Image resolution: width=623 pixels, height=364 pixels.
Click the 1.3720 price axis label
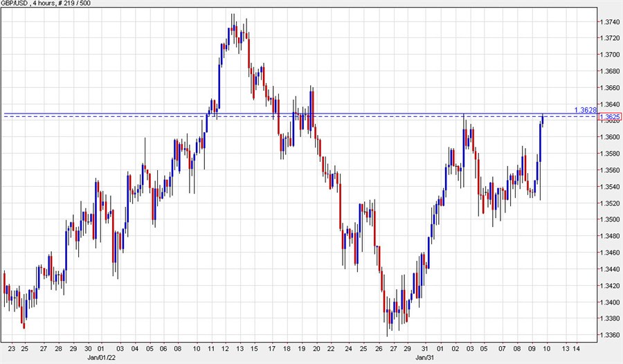[x=609, y=38]
